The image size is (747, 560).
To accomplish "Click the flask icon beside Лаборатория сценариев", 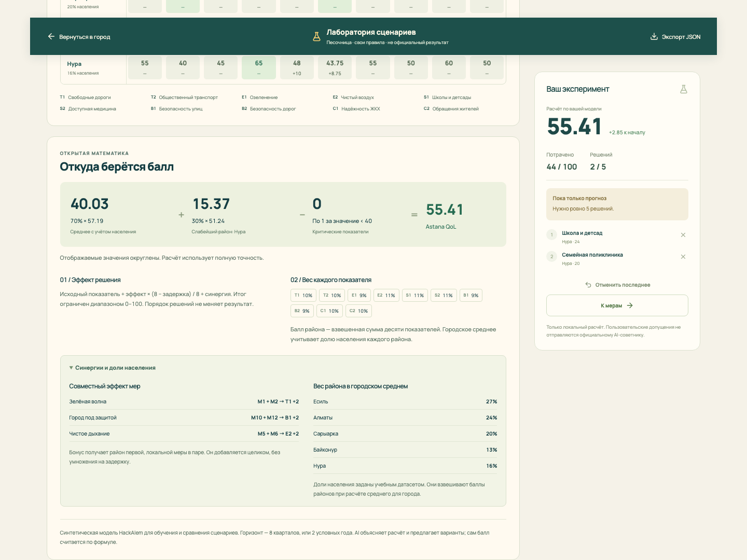I will click(316, 37).
